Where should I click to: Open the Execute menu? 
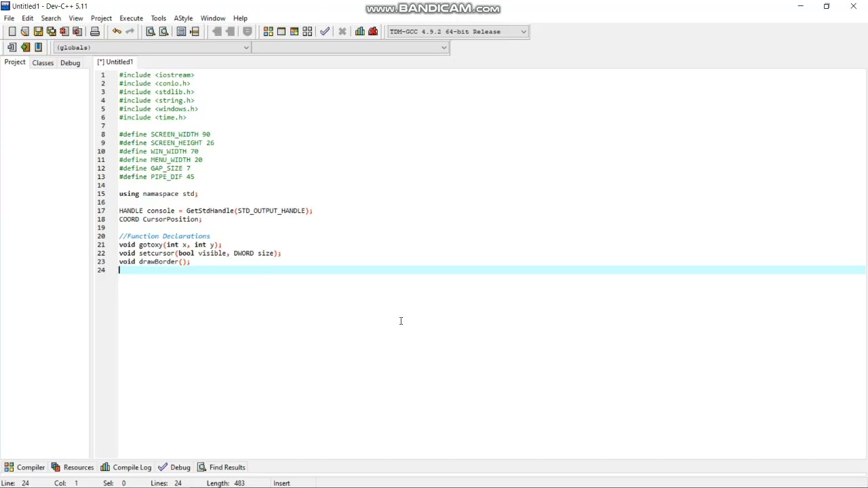pos(131,18)
